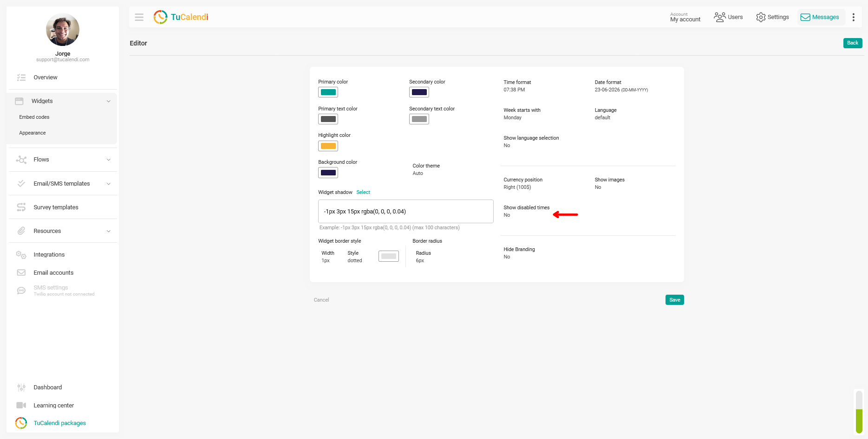Open Learning center menu item
The width and height of the screenshot is (868, 439).
[x=54, y=406]
